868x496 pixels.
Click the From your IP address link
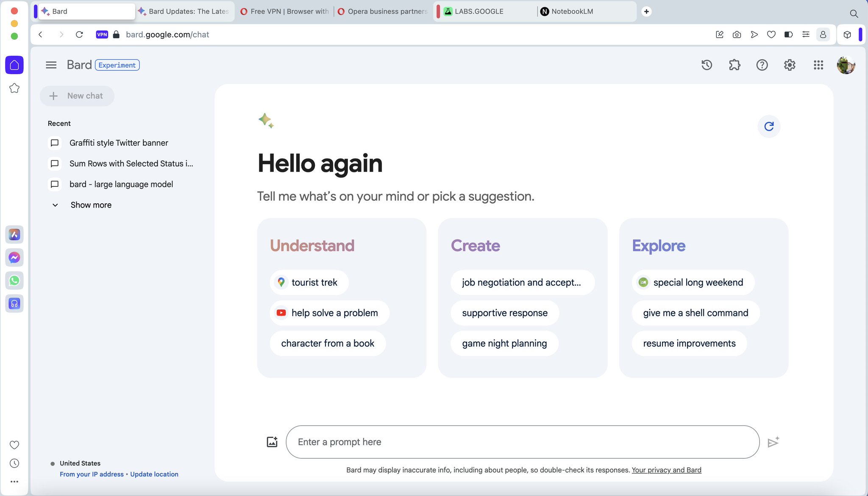[x=92, y=474]
